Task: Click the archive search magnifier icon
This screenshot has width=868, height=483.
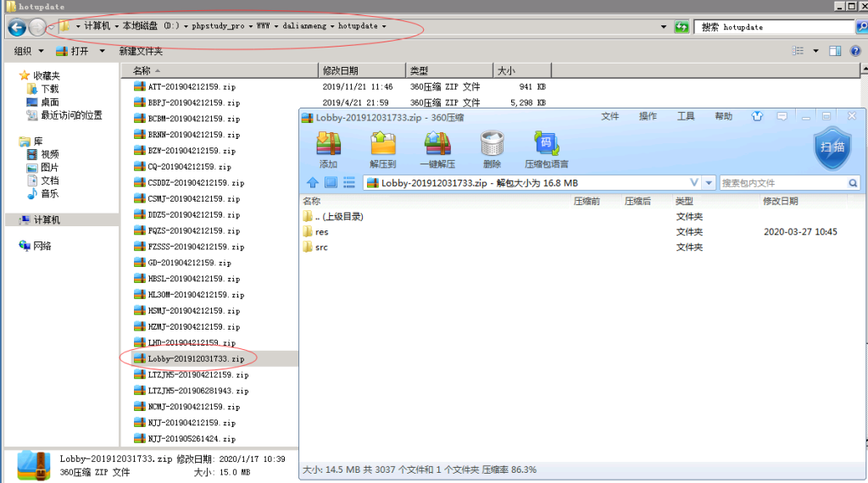Action: tap(853, 183)
